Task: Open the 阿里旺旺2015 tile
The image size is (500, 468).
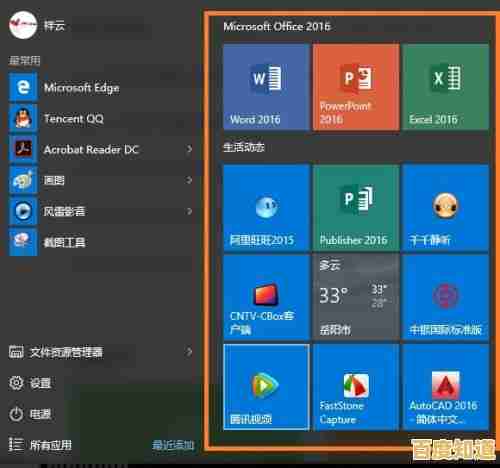Action: coord(266,207)
